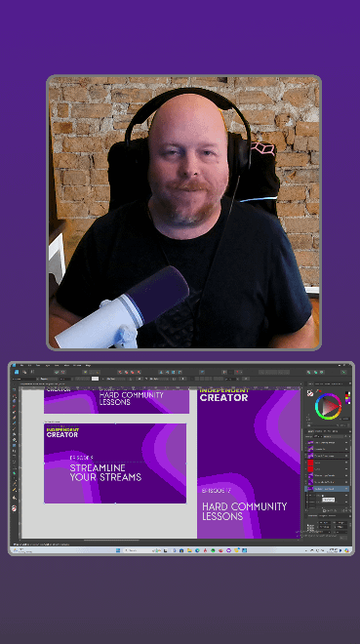Click the taskbar clock in system tray

pos(333,550)
